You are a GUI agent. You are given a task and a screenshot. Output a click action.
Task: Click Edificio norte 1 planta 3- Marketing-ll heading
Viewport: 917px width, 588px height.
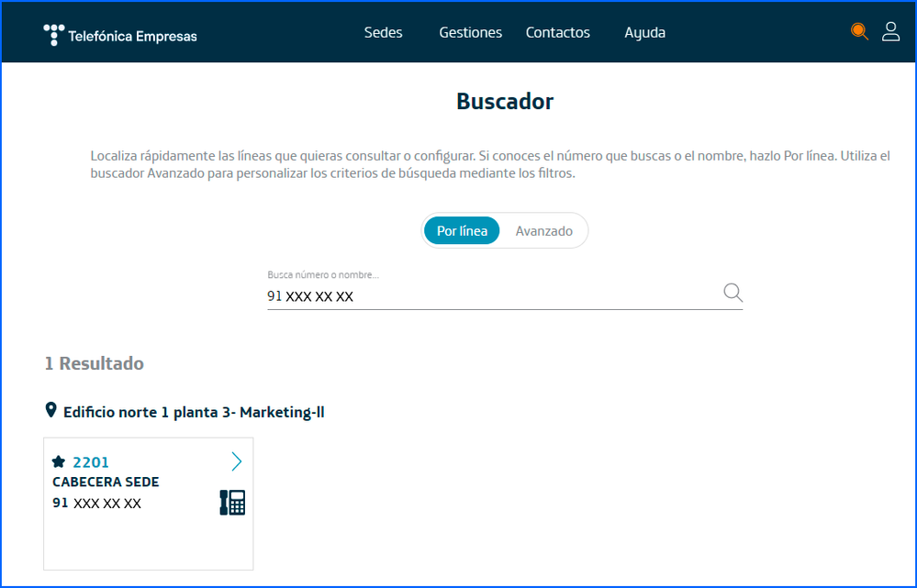coord(193,411)
